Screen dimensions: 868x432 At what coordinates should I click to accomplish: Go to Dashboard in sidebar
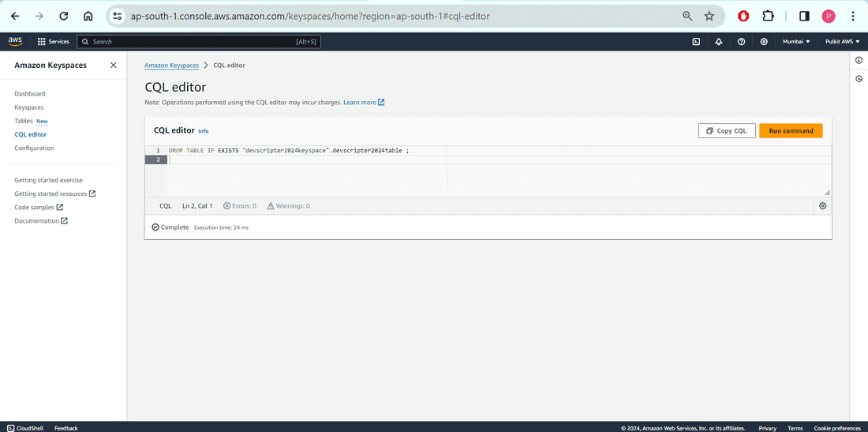click(x=30, y=94)
